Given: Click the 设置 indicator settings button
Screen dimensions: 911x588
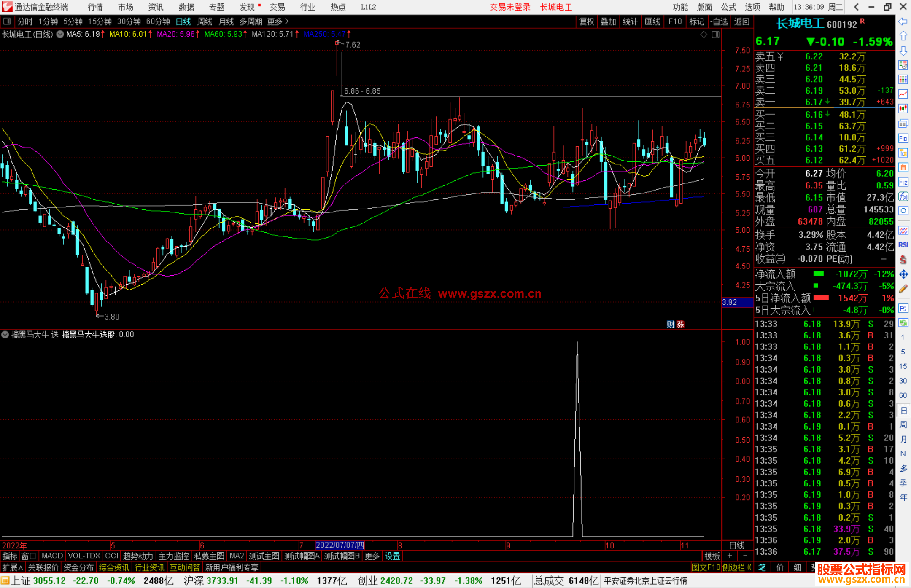Looking at the screenshot, I should pyautogui.click(x=392, y=556).
